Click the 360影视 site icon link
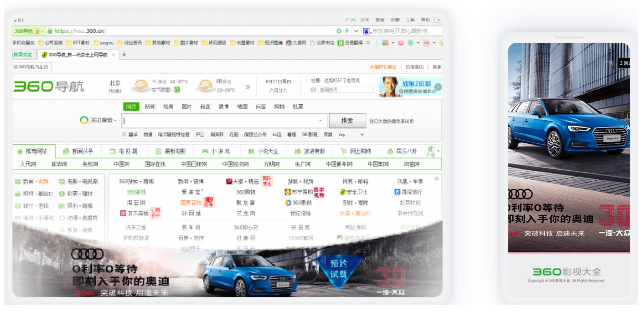This screenshot has width=644, height=311. click(x=288, y=202)
